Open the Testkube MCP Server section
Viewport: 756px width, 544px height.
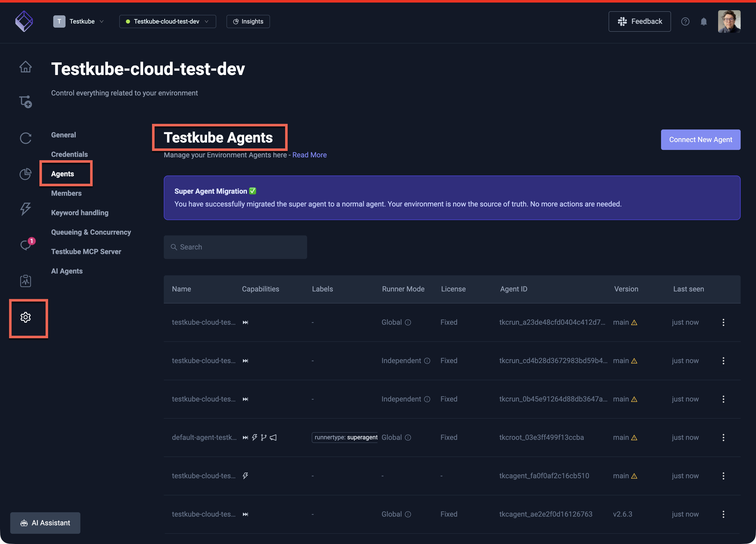pyautogui.click(x=86, y=252)
